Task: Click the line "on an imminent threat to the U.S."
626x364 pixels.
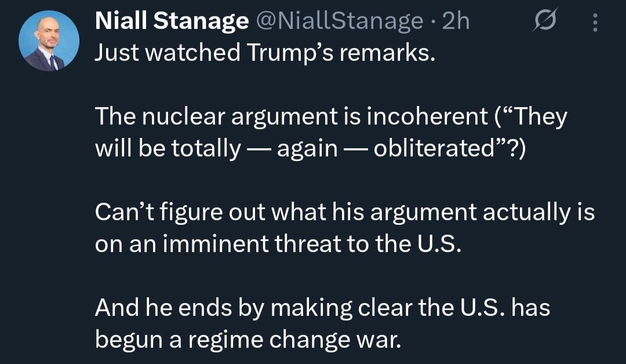Action: 278,244
